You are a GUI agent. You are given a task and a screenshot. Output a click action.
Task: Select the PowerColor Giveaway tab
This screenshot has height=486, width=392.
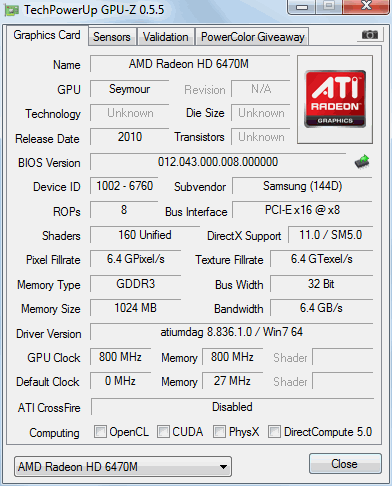(253, 37)
